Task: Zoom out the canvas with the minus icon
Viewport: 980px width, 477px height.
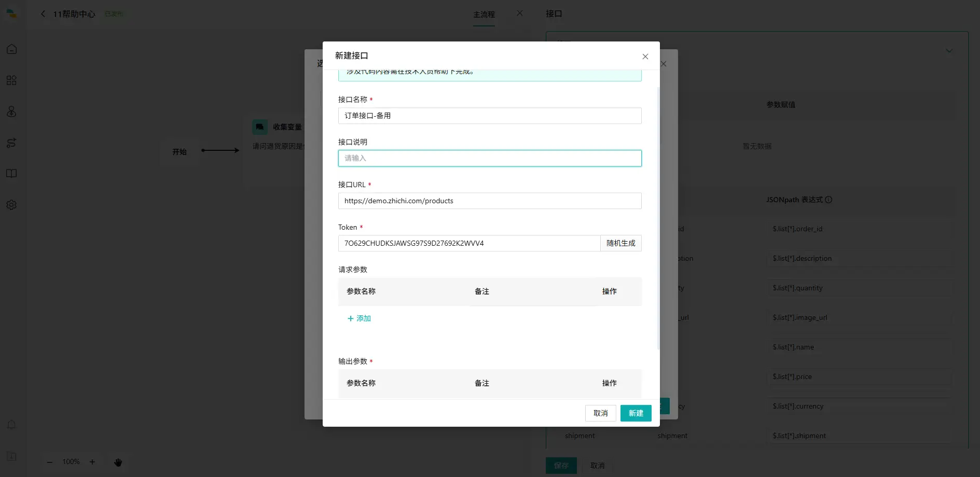Action: click(x=50, y=462)
